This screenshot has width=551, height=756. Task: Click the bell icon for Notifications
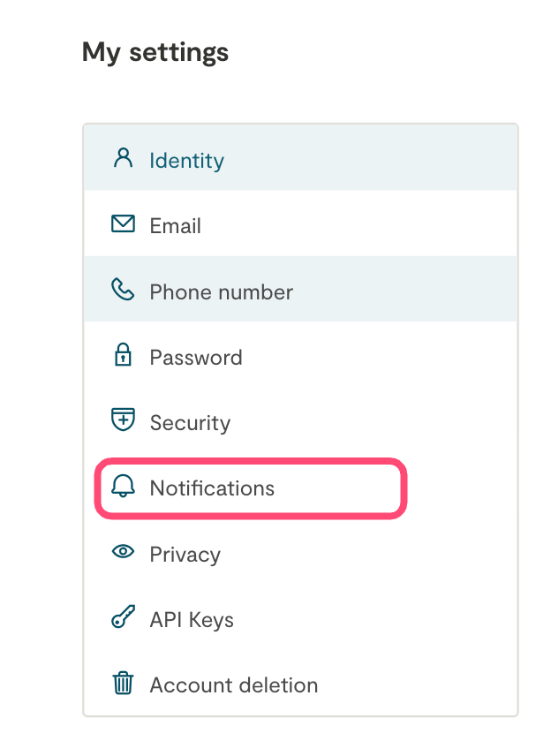pos(124,487)
